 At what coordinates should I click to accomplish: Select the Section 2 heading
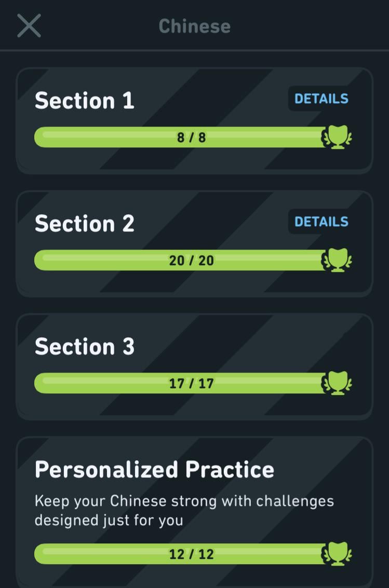click(85, 224)
